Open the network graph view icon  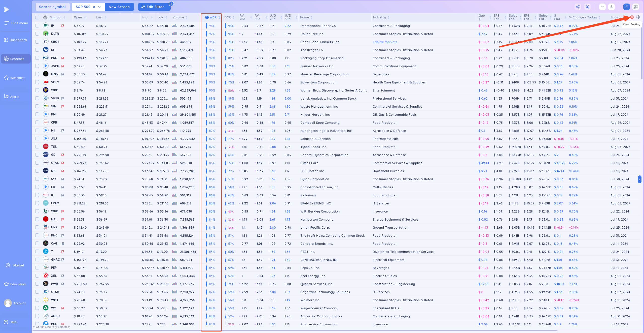[612, 7]
